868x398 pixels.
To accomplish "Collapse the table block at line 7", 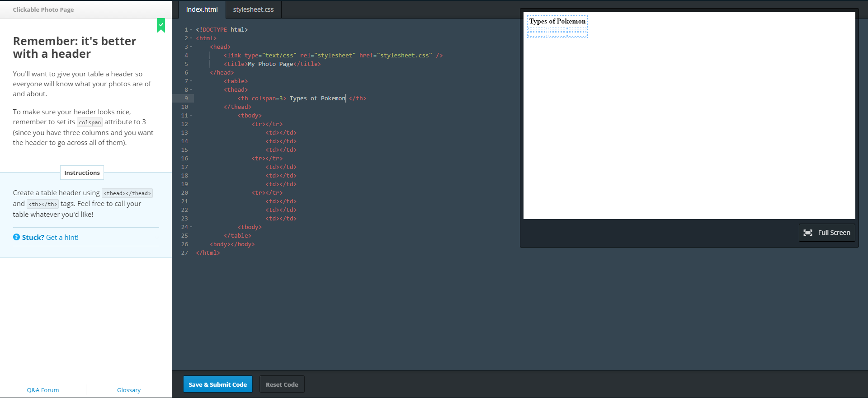I will [191, 81].
